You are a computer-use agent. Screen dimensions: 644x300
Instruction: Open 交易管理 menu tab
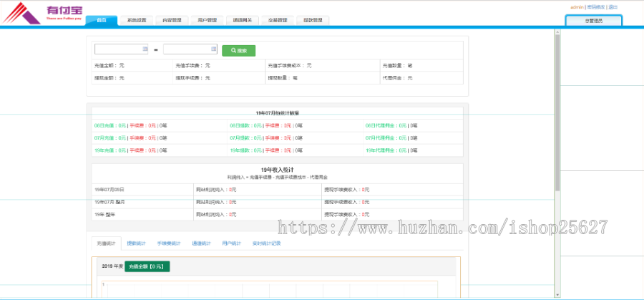277,20
